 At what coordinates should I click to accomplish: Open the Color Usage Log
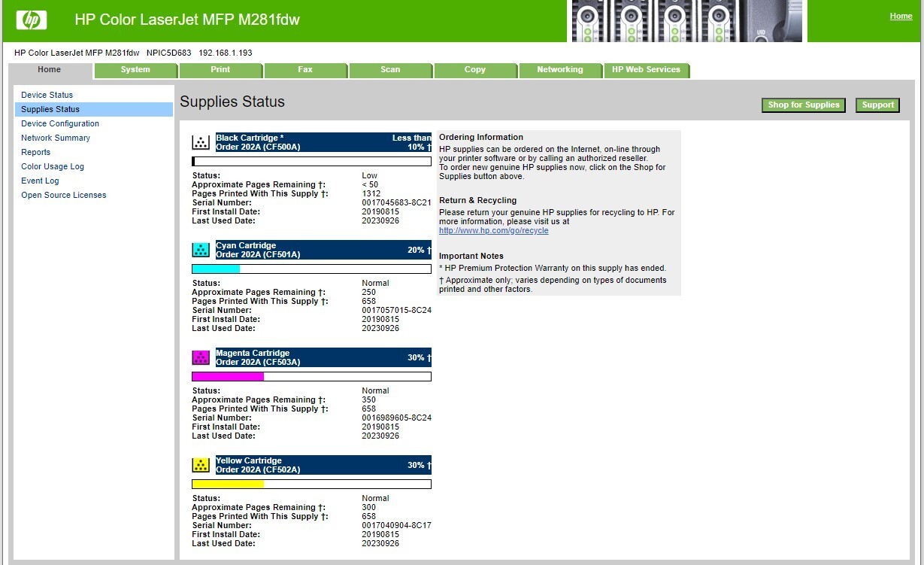click(53, 167)
